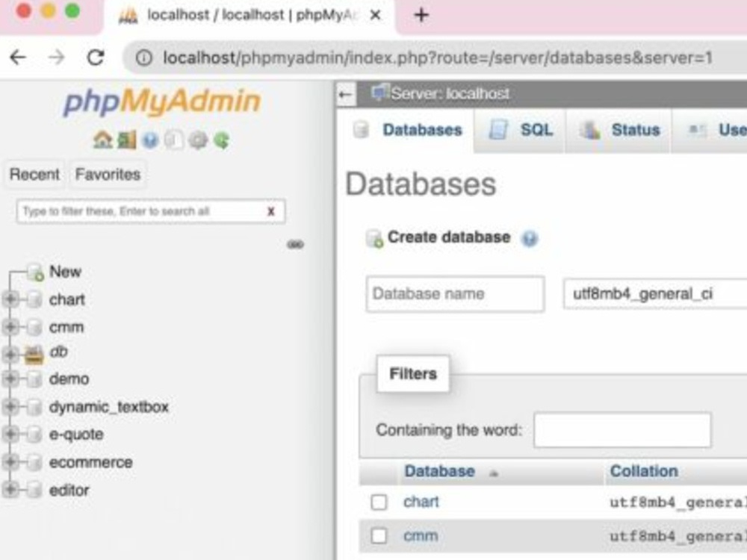
Task: Click the Collation column header
Action: point(644,471)
